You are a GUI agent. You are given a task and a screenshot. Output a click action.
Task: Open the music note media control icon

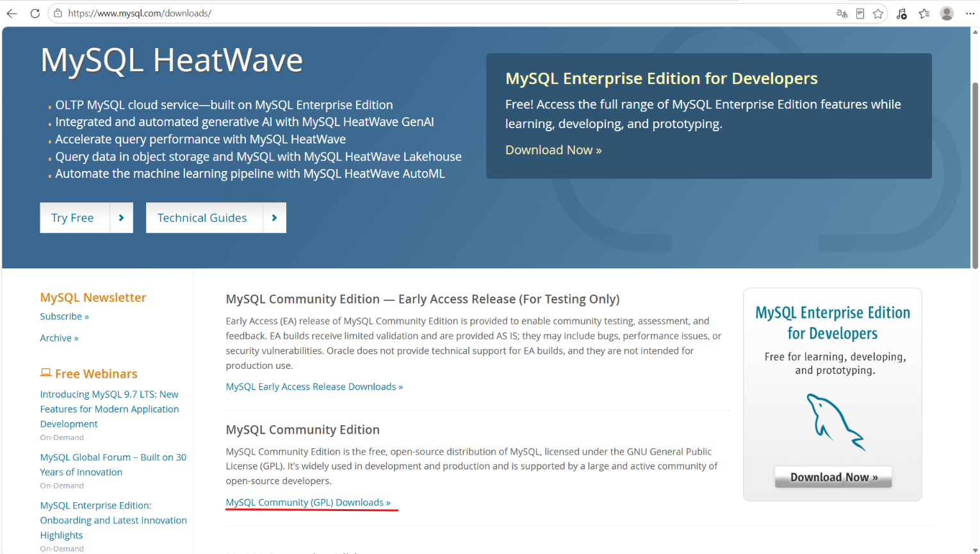pyautogui.click(x=902, y=13)
